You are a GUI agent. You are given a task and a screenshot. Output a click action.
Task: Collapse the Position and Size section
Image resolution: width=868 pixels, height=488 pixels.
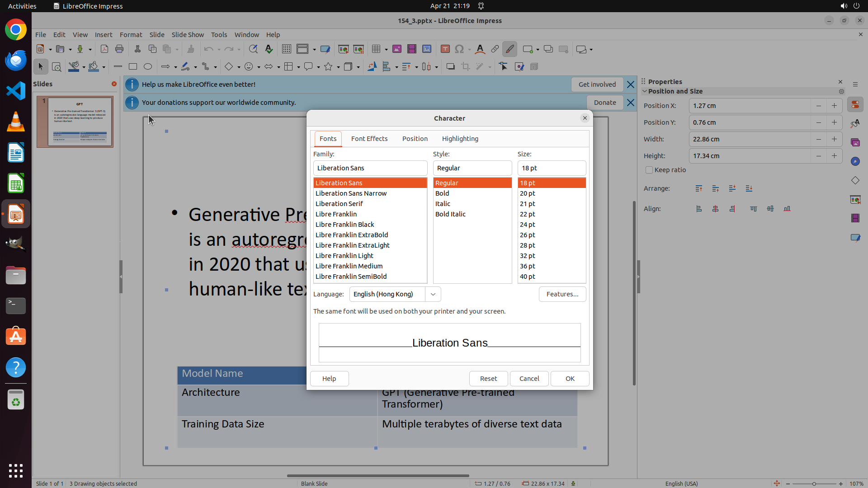click(x=645, y=91)
